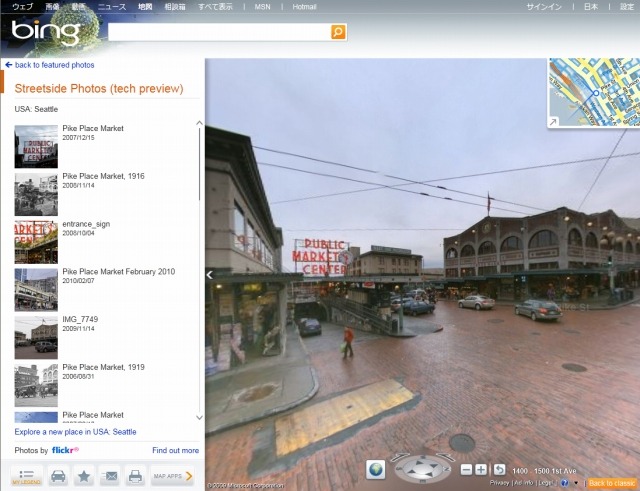Zoom in with the plus button
This screenshot has height=491, width=640.
pyautogui.click(x=481, y=470)
